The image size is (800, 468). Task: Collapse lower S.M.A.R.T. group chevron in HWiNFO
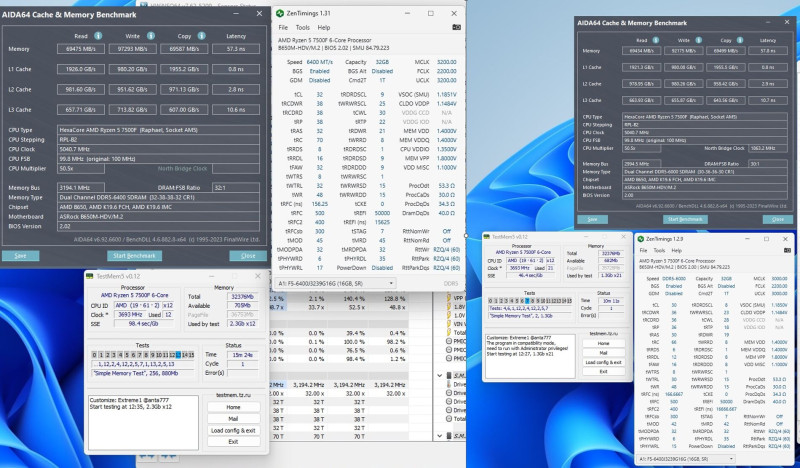tap(440, 436)
